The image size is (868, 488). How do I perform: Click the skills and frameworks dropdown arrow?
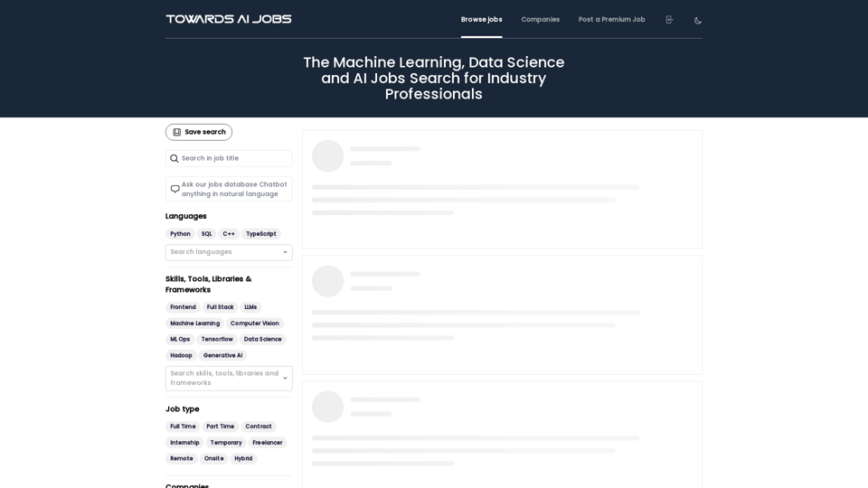point(285,379)
